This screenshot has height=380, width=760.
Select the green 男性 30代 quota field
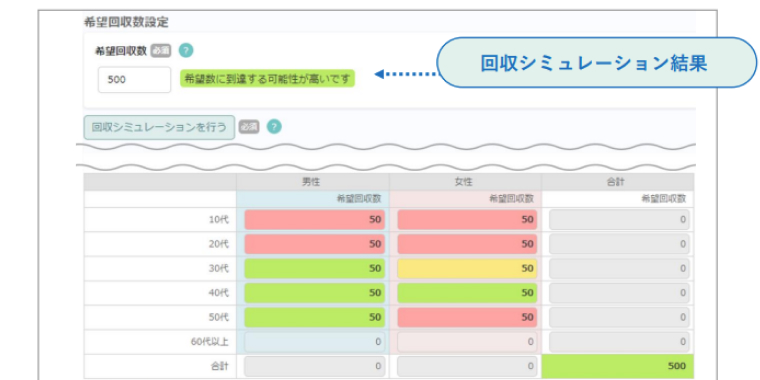tap(315, 268)
